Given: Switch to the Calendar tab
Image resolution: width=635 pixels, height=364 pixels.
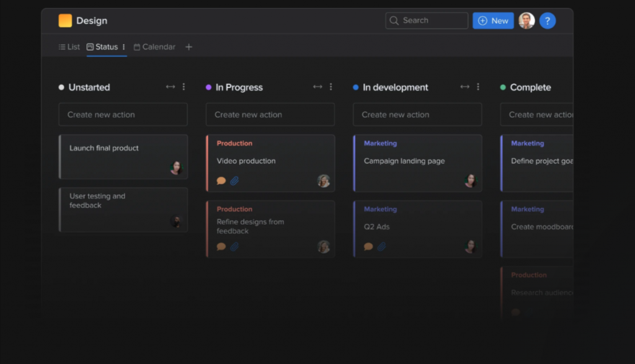Looking at the screenshot, I should click(159, 47).
